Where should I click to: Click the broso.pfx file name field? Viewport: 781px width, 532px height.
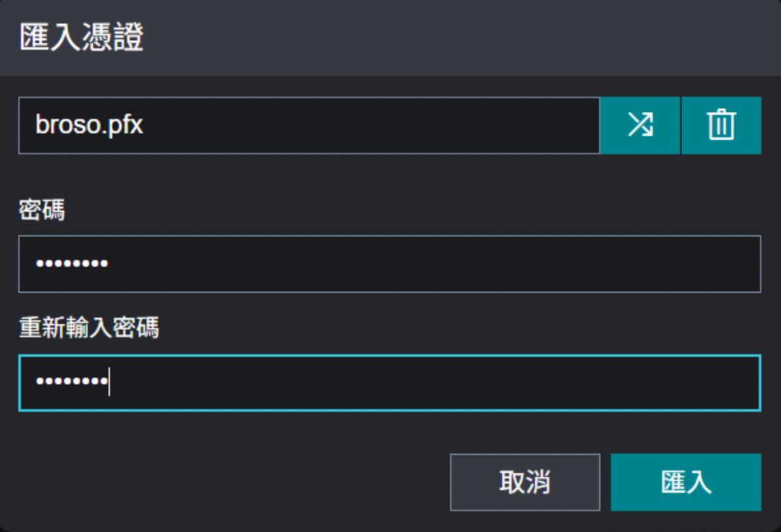[309, 125]
